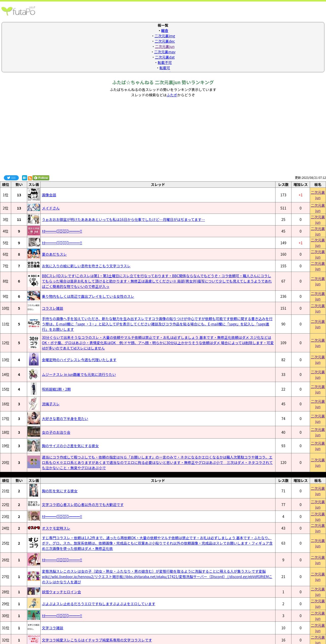Click 二次元裏jun board name in rank 1 row
This screenshot has height=644, width=326.
318,195
